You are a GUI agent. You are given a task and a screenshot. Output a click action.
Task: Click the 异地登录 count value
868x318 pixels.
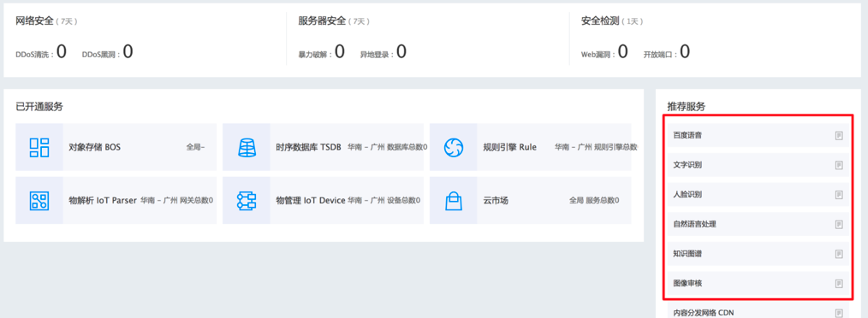click(x=401, y=52)
